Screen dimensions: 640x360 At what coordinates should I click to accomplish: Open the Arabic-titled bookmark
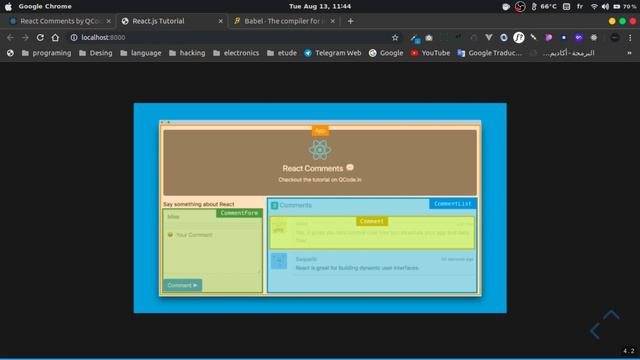[562, 53]
